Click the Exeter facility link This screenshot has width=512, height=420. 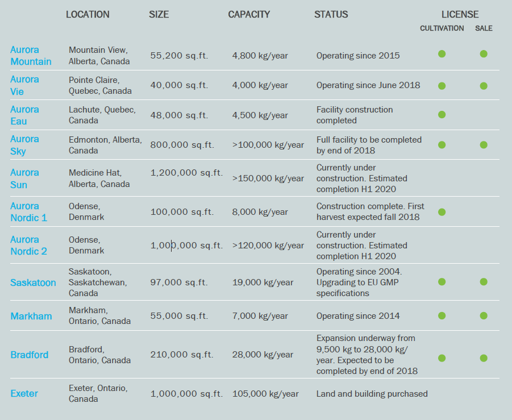coord(24,393)
